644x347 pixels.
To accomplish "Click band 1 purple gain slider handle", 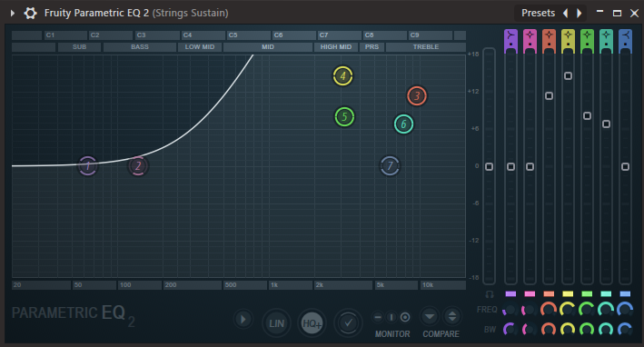I will 510,167.
